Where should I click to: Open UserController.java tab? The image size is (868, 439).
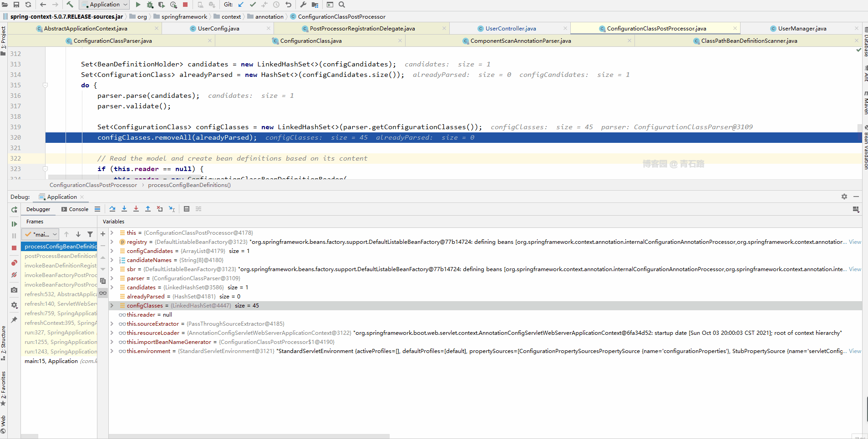[511, 28]
